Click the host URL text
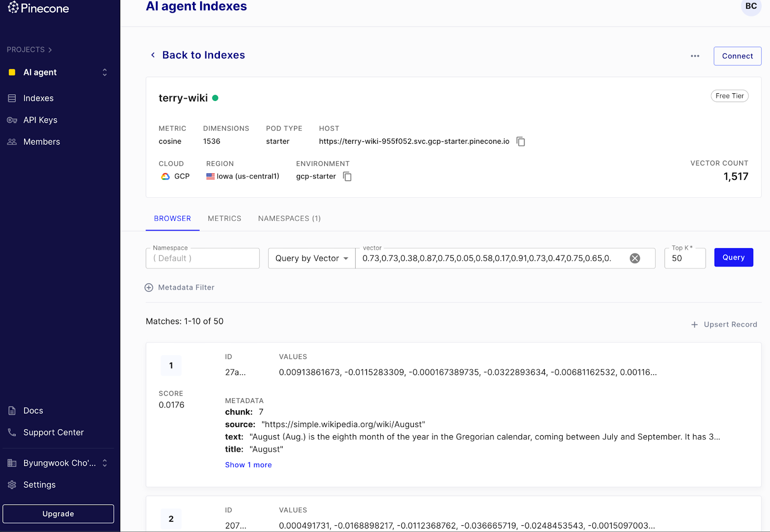 point(414,141)
